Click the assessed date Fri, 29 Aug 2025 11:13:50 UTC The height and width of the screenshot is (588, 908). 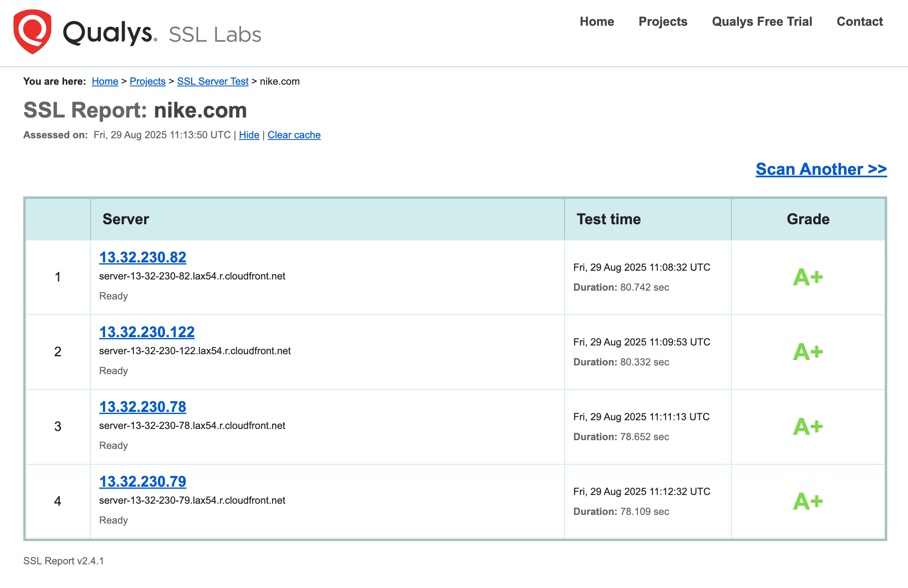162,135
